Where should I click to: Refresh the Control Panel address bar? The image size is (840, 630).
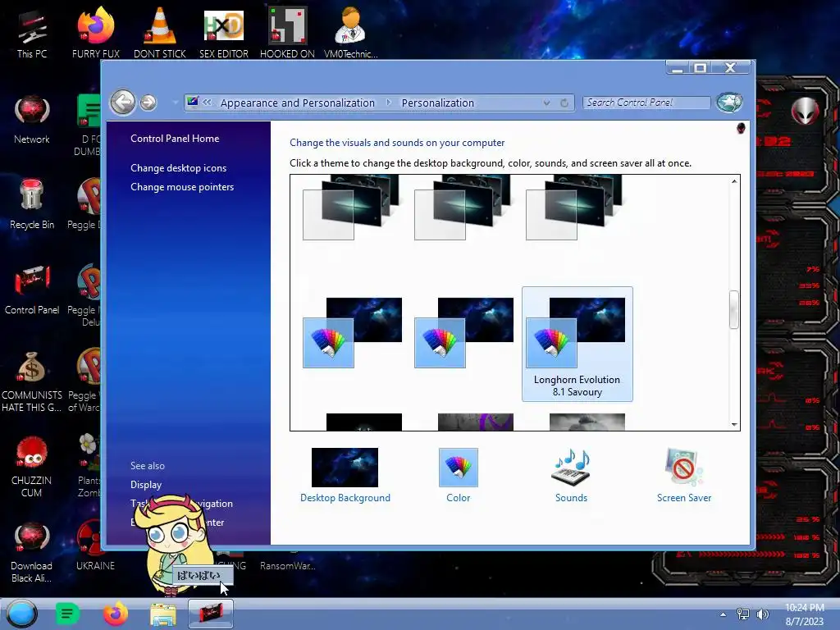point(564,103)
